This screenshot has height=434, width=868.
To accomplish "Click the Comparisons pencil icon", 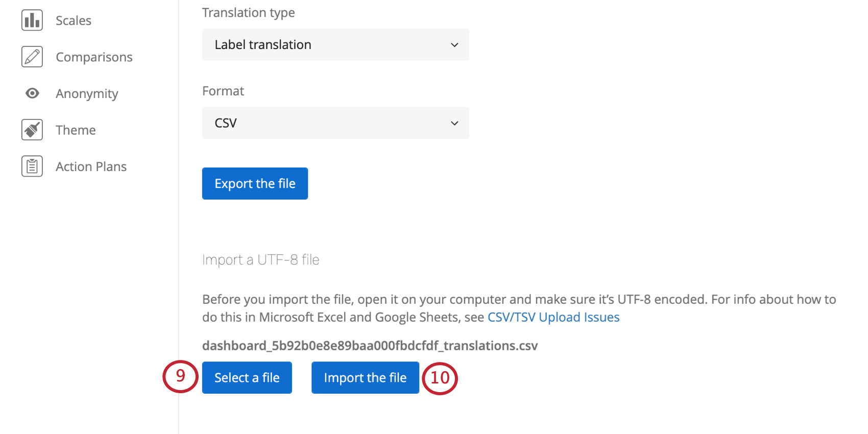I will click(x=32, y=57).
